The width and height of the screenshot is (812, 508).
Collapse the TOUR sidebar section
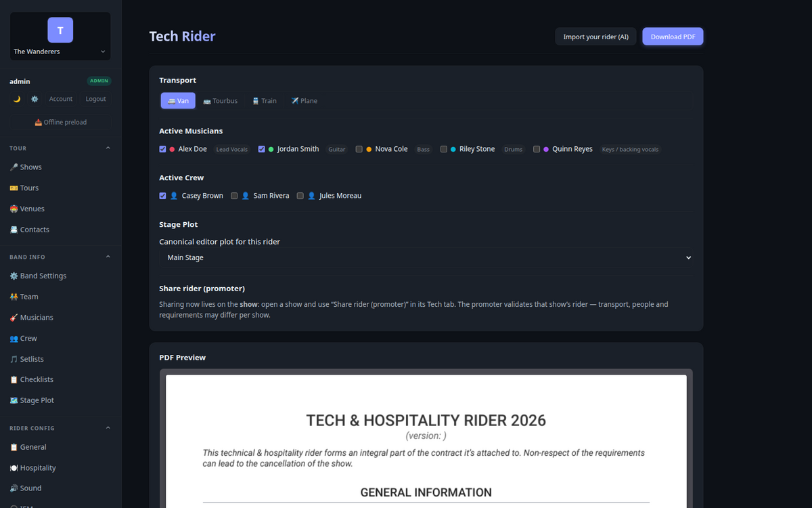pyautogui.click(x=108, y=148)
